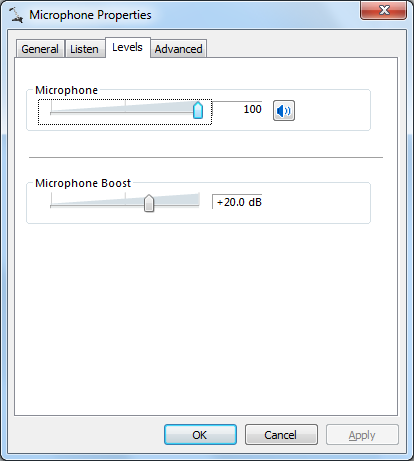Select the Levels tab
Viewport: 414px width, 461px height.
pyautogui.click(x=128, y=47)
